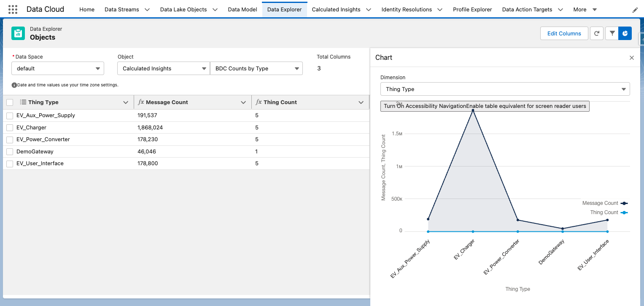
Task: Click the time zone info icon
Action: click(14, 85)
